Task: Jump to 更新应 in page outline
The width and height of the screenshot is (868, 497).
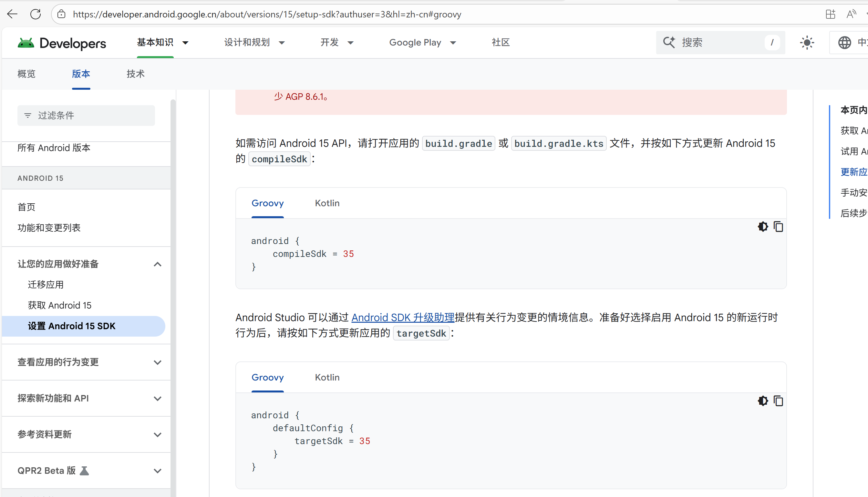Action: [854, 172]
